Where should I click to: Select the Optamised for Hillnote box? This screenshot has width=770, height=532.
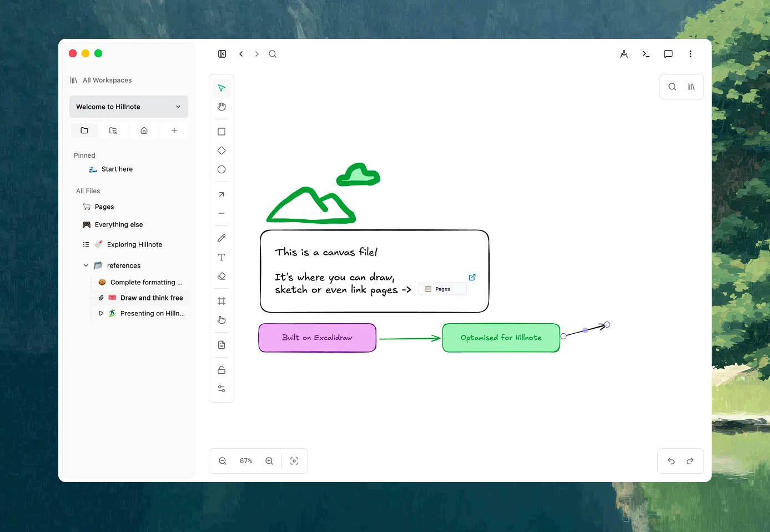(501, 338)
